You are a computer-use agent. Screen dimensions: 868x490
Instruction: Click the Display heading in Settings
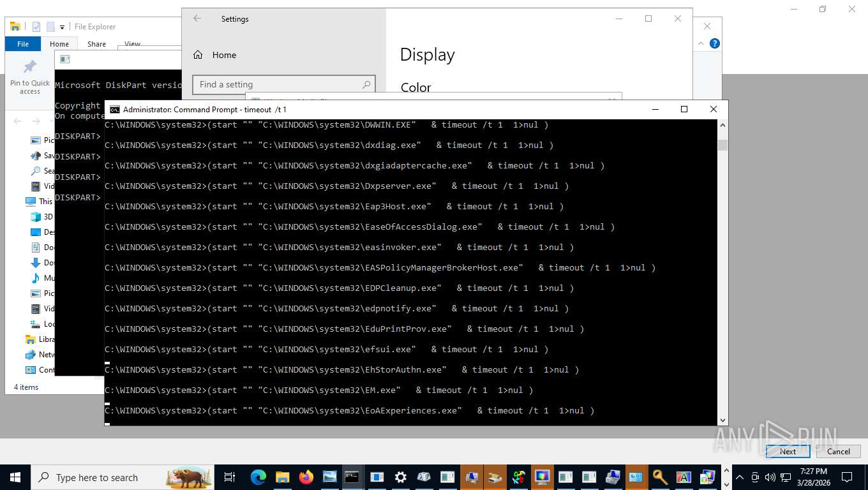pos(427,55)
